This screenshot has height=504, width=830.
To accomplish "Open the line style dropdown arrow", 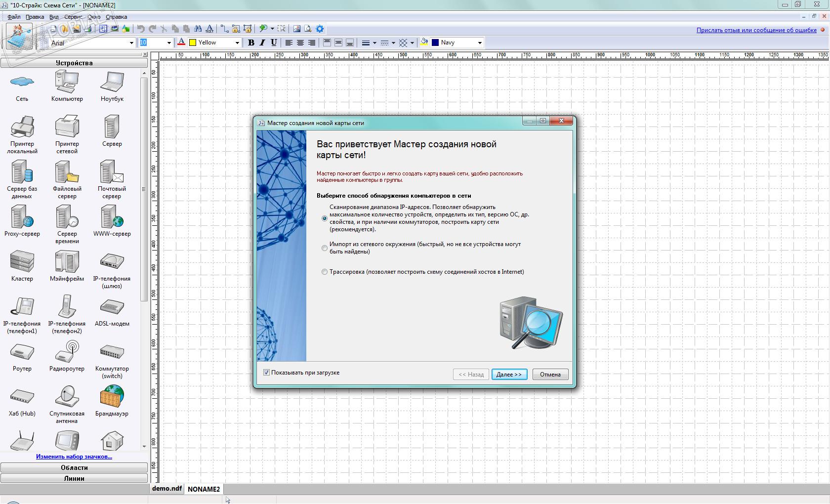I will 393,42.
